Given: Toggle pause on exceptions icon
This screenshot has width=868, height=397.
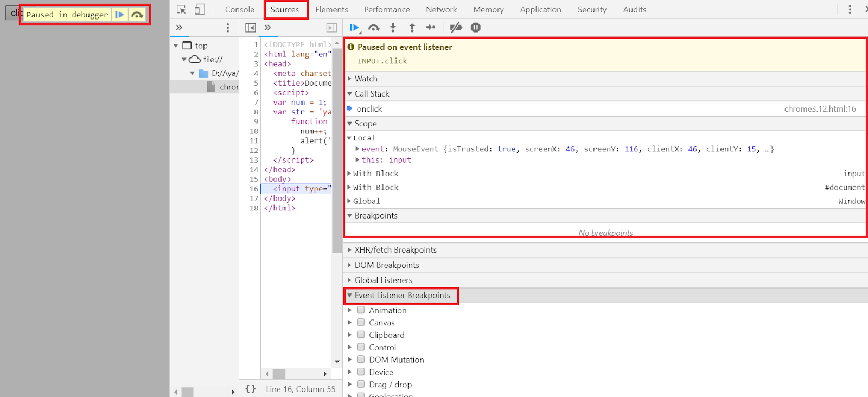Looking at the screenshot, I should 476,28.
